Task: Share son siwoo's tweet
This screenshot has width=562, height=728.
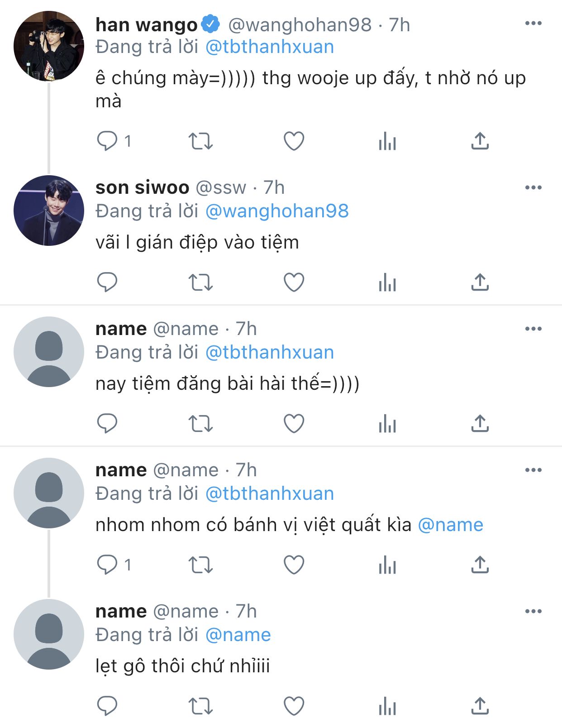Action: point(480,283)
